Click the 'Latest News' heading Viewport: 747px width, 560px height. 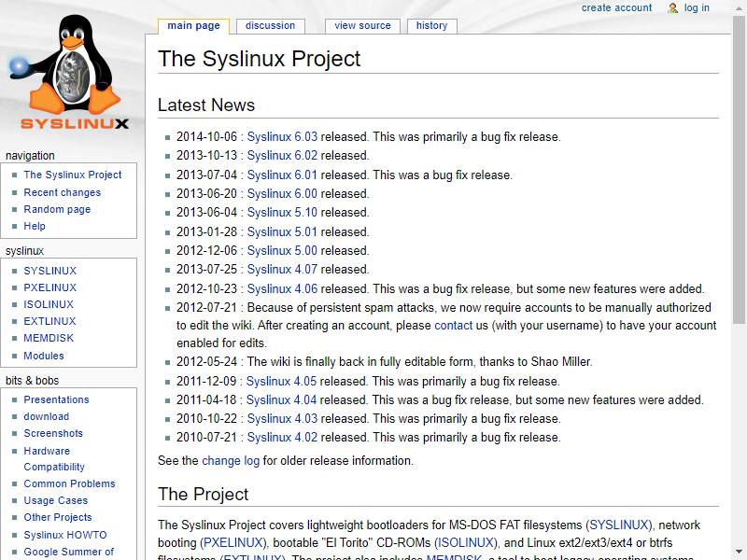point(206,105)
